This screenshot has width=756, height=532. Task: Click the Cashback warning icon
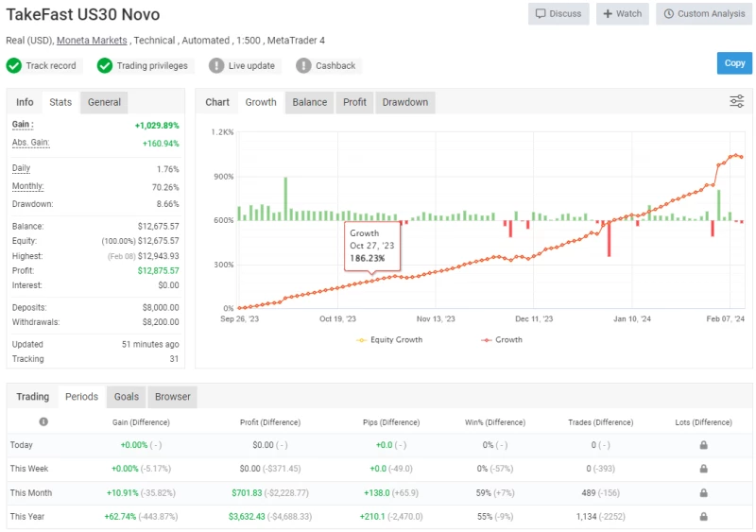tap(303, 66)
